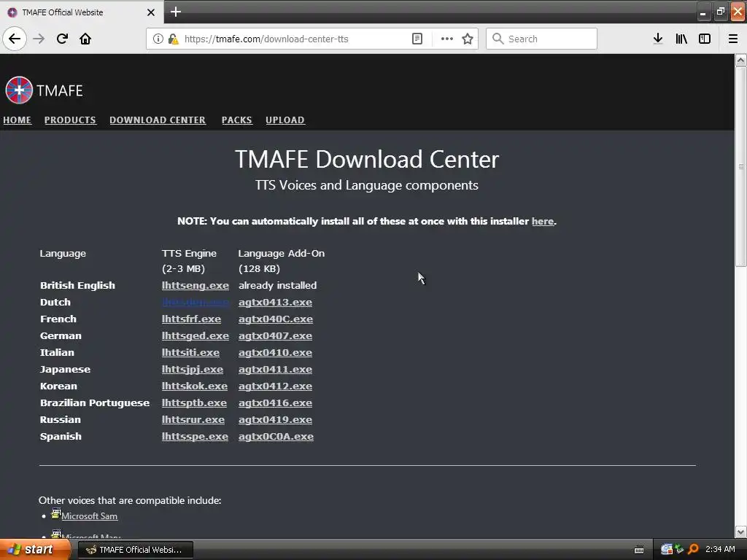Download lhttsspe.exe Spanish engine
Image resolution: width=747 pixels, height=560 pixels.
pos(195,436)
